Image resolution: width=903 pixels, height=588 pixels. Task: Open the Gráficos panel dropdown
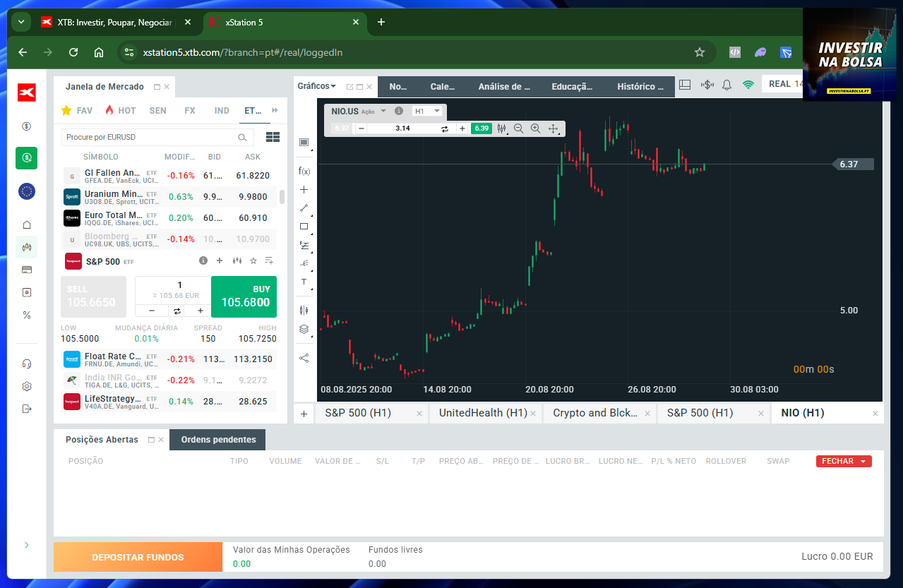click(316, 86)
